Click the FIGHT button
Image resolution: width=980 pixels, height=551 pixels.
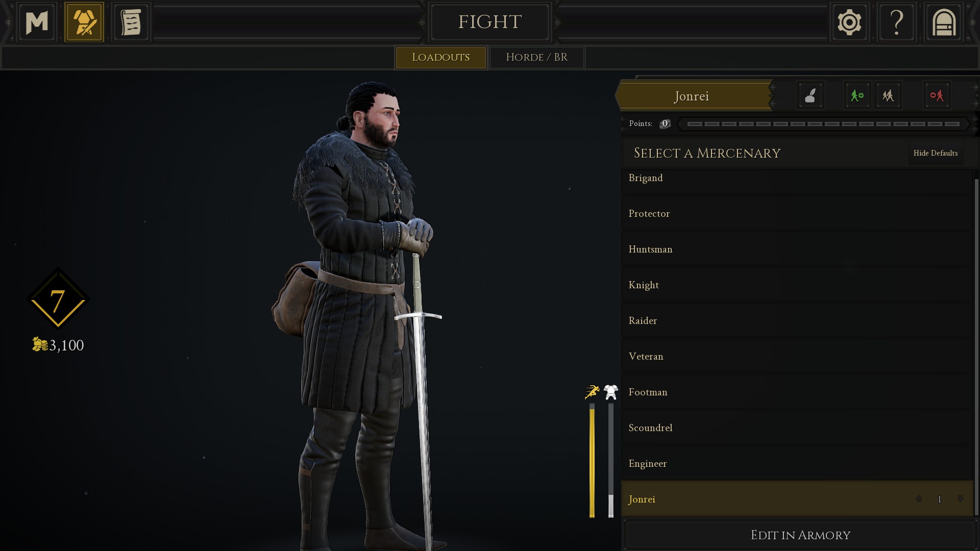489,22
